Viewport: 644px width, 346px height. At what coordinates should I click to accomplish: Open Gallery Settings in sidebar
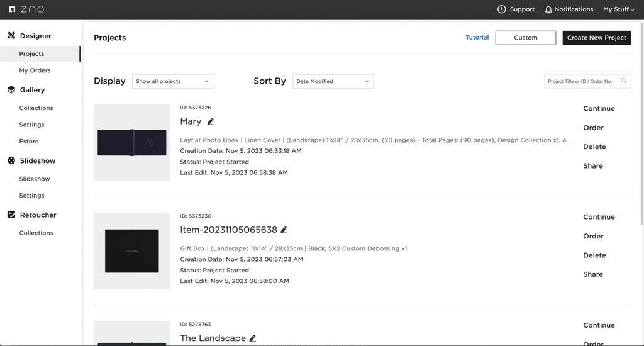(x=31, y=125)
